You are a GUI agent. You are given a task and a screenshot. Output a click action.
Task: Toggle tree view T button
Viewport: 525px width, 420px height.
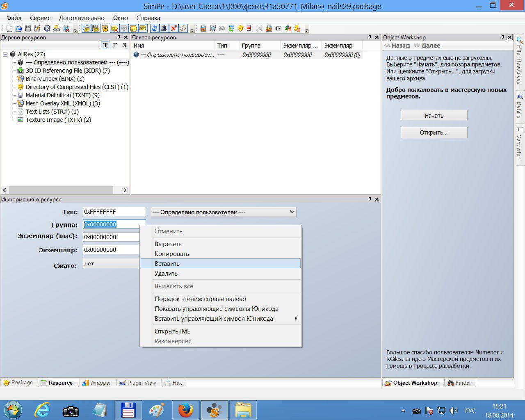pyautogui.click(x=105, y=45)
